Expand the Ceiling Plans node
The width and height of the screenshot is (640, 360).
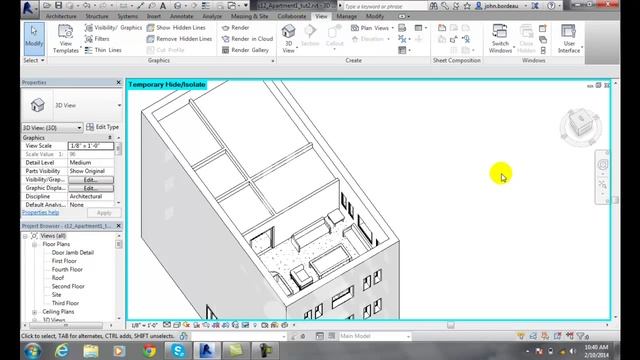pos(34,312)
